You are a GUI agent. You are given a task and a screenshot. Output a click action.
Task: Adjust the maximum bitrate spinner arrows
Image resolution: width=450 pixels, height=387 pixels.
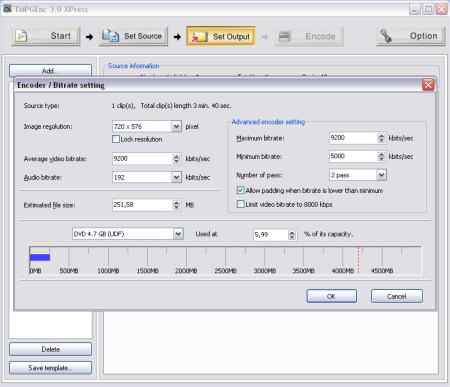pyautogui.click(x=381, y=138)
